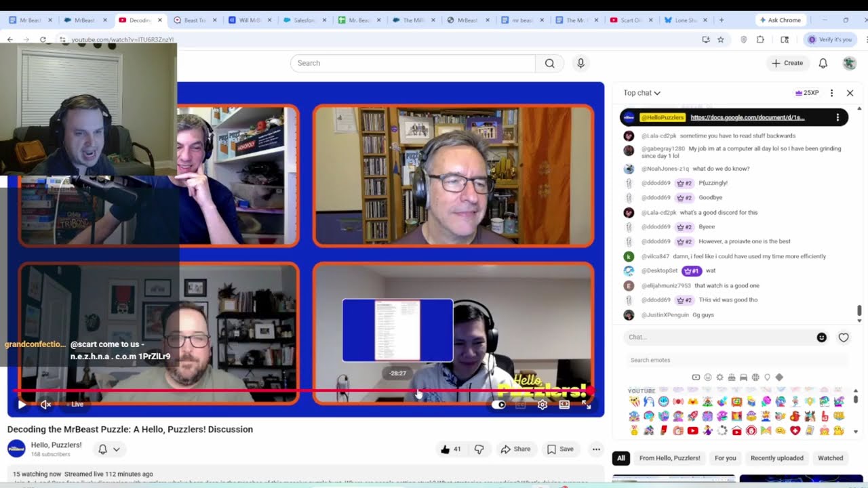Jump to the car travel emoji category
Screen dimensions: 868x488
point(743,377)
